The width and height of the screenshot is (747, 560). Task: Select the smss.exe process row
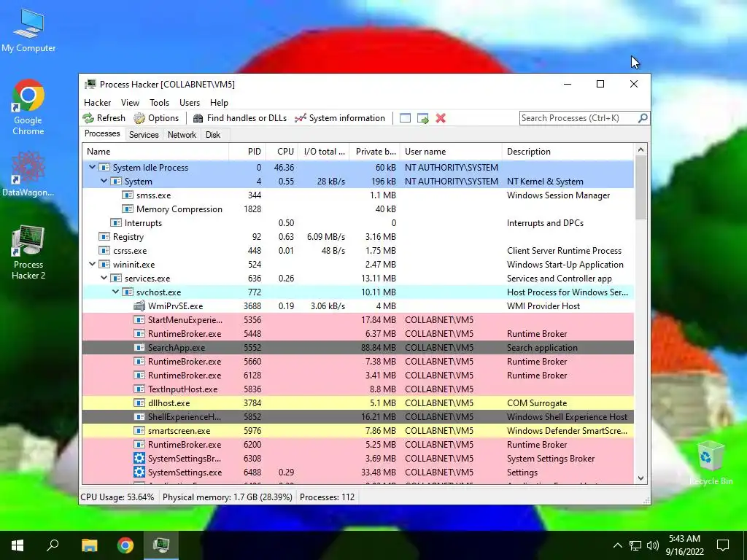click(x=358, y=195)
